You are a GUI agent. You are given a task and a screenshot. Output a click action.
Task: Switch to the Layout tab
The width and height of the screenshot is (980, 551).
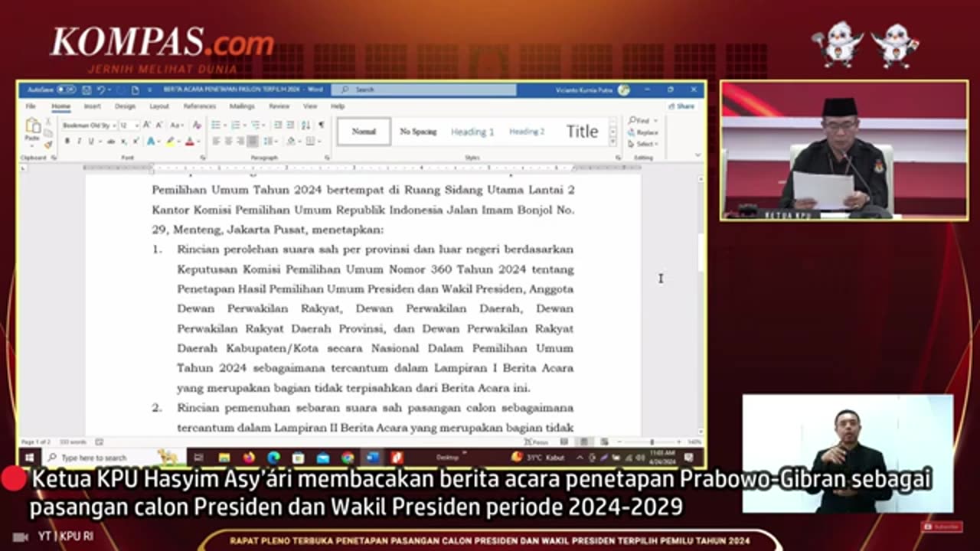click(x=159, y=106)
